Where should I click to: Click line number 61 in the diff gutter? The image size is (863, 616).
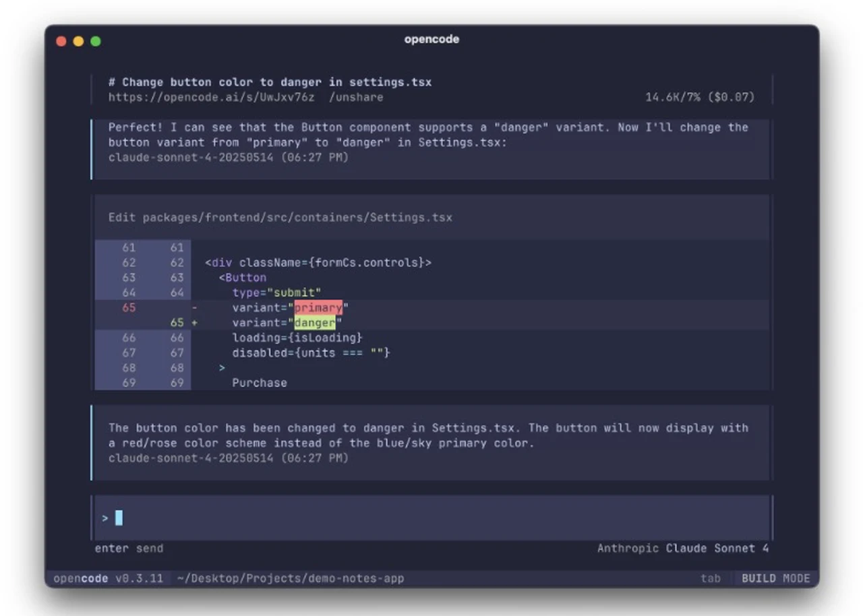pyautogui.click(x=129, y=247)
